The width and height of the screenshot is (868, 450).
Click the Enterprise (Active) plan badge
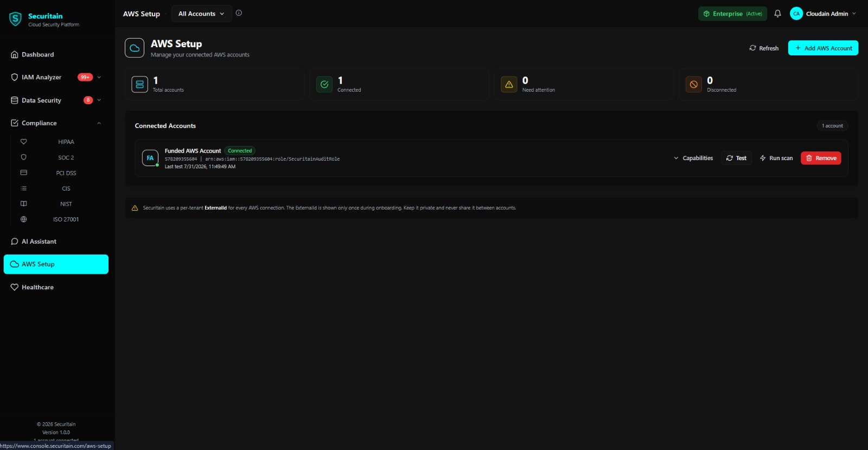[x=732, y=14]
